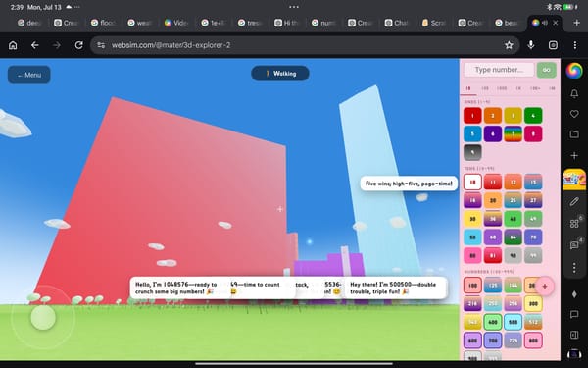Select the cyan number 500 tile
This screenshot has height=368, width=588.
(x=513, y=323)
